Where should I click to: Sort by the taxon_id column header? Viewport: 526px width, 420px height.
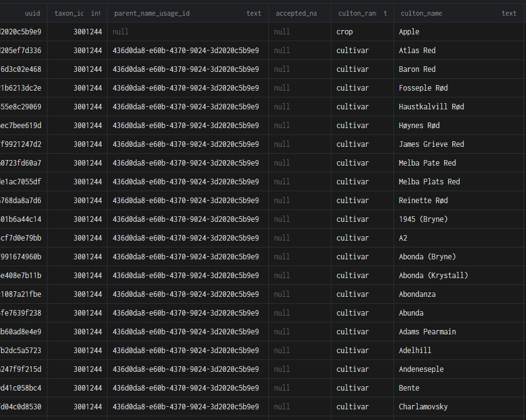(x=69, y=13)
